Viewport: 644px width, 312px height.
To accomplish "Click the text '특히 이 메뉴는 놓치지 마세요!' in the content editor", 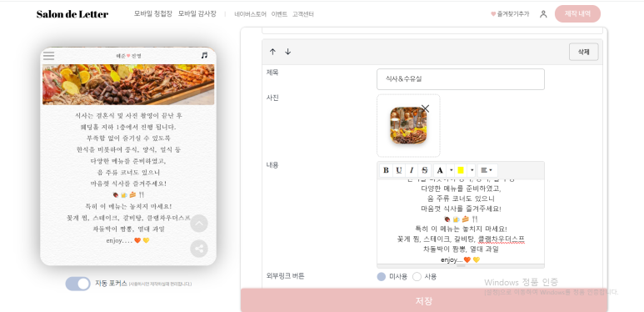I will (x=462, y=229).
